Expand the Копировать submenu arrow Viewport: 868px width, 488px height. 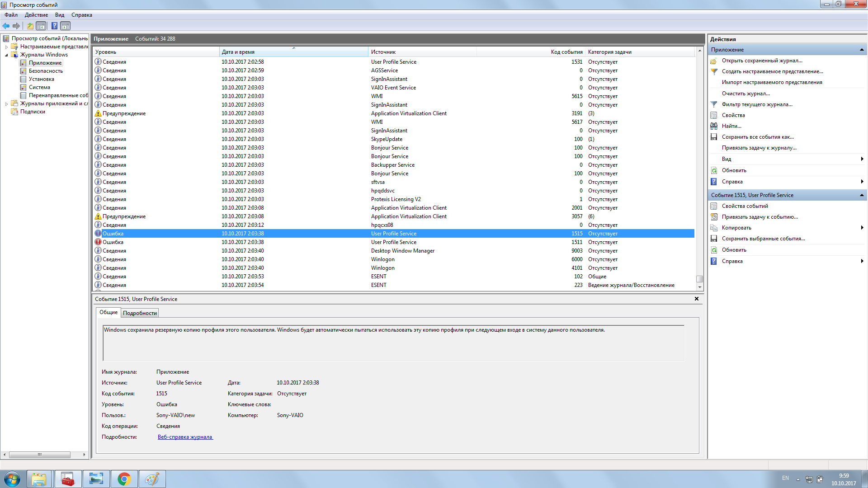[x=862, y=228]
